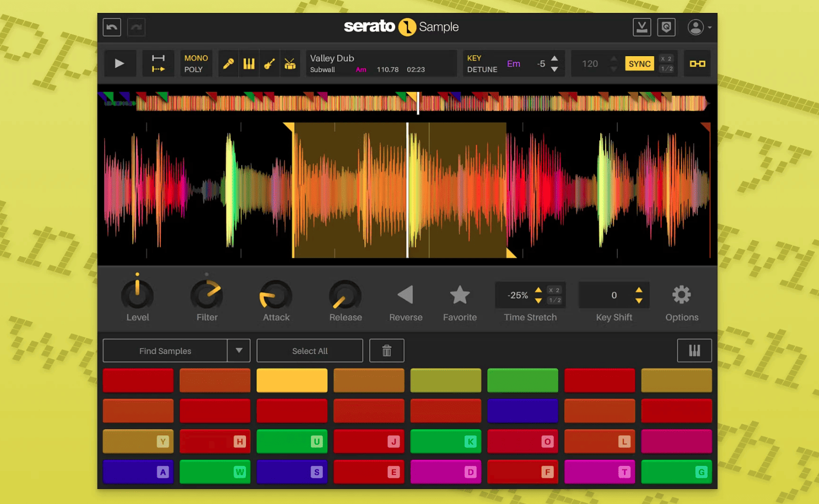
Task: Click the yellow end cue marker triangle
Action: (x=511, y=253)
